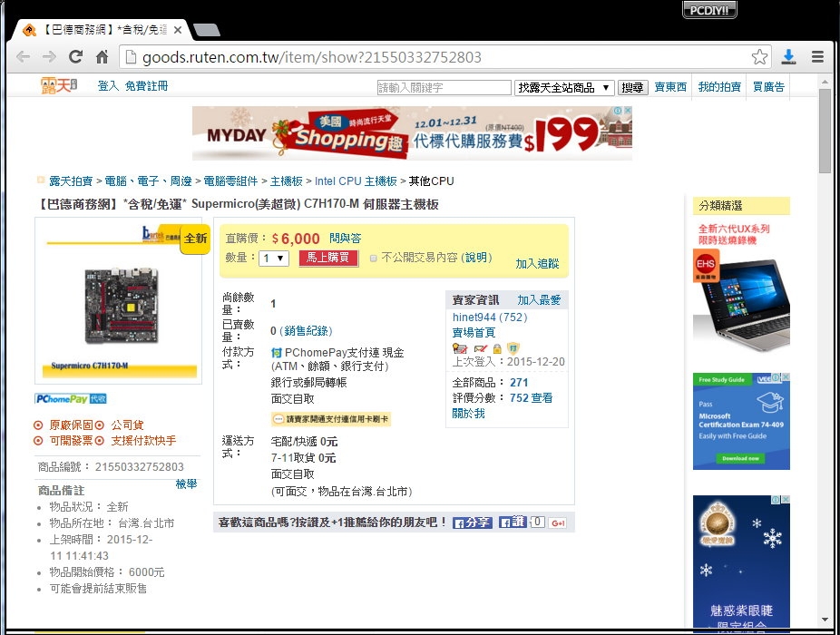
Task: Go to 電腦、電子、周邊 breadcrumb
Action: [148, 181]
